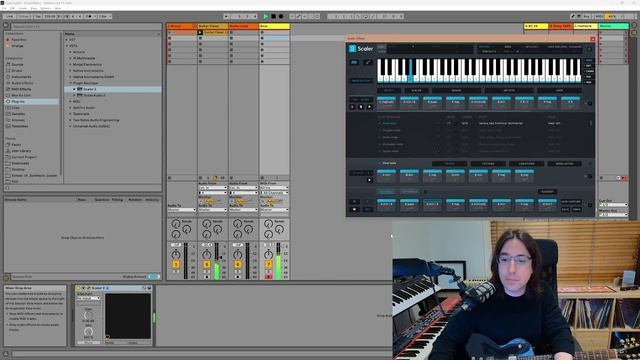Viewport: 640px width, 360px height.
Task: Open Bass track MIDI From dropdown
Action: click(x=274, y=188)
